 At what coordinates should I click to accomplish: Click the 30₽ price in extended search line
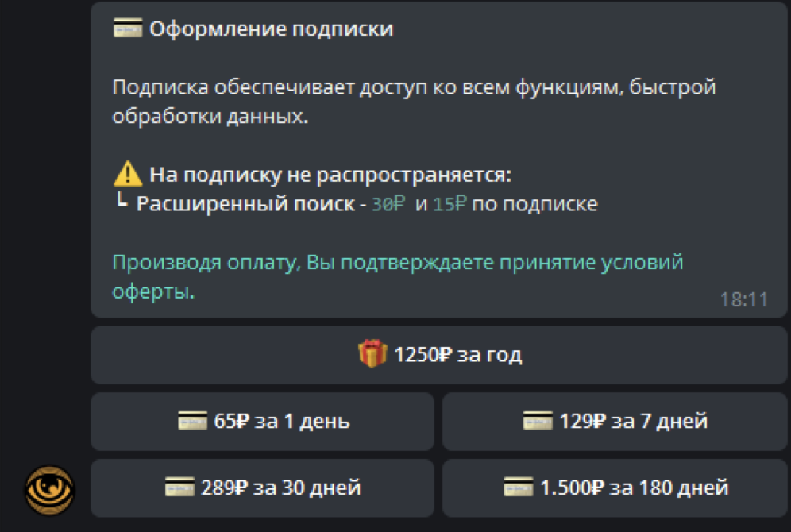point(388,204)
